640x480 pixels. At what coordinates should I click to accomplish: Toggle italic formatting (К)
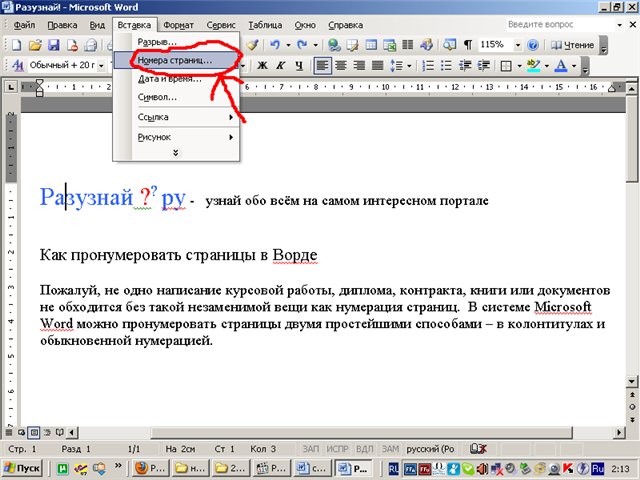280,65
